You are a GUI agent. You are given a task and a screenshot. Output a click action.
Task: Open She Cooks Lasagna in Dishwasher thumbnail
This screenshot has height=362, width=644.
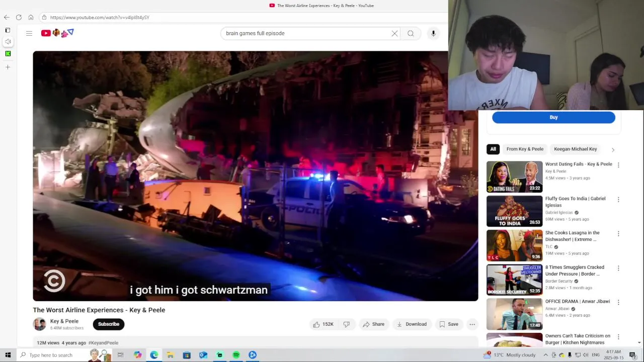pyautogui.click(x=514, y=245)
